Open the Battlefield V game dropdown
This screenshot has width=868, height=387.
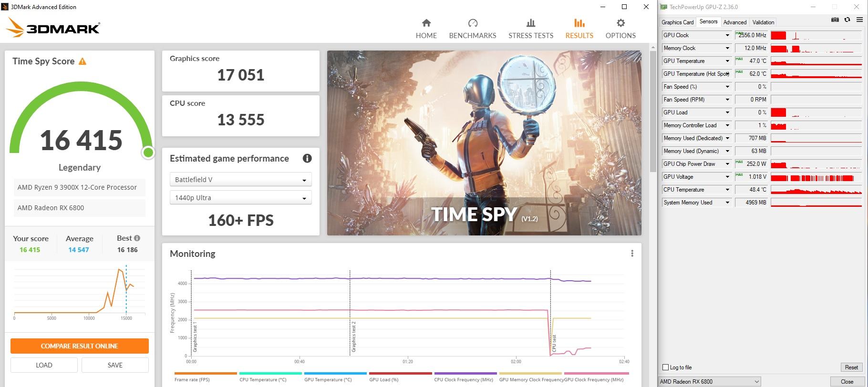(241, 180)
